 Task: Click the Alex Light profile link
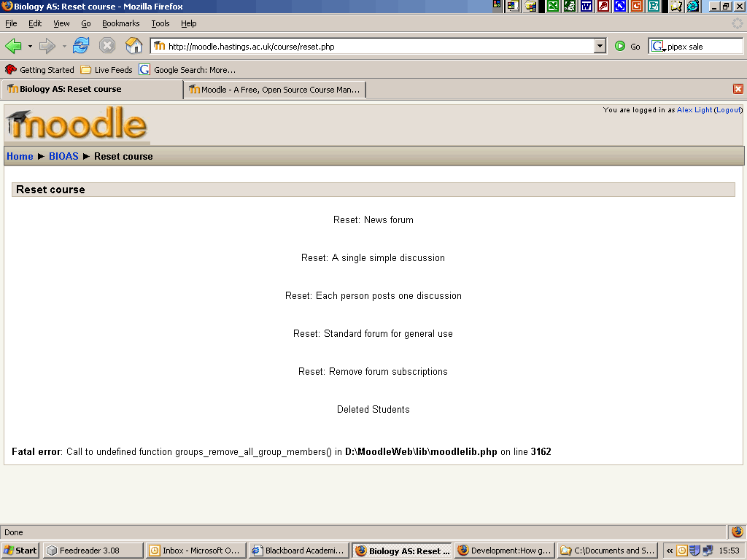click(x=694, y=109)
